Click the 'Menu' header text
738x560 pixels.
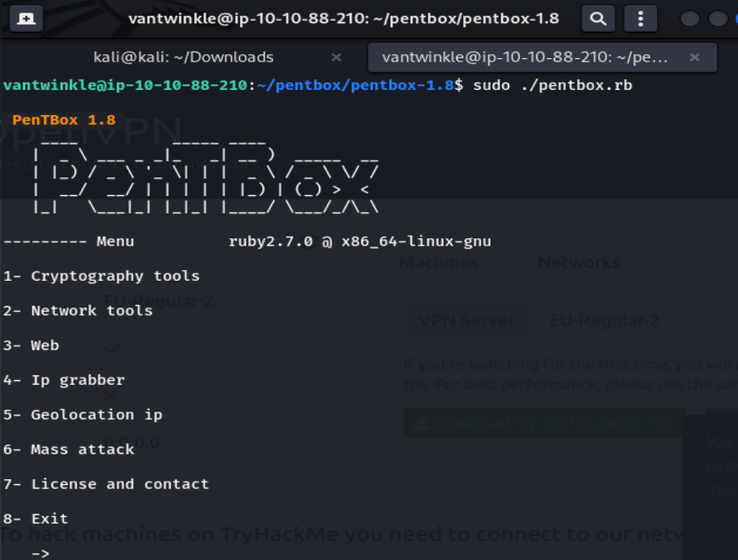(x=115, y=242)
